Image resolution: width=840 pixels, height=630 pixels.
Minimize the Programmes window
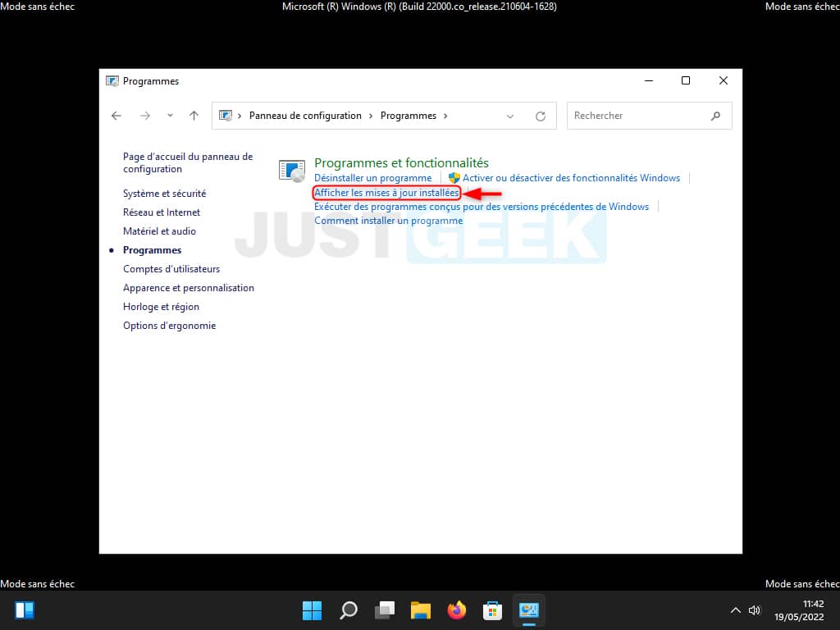point(649,80)
